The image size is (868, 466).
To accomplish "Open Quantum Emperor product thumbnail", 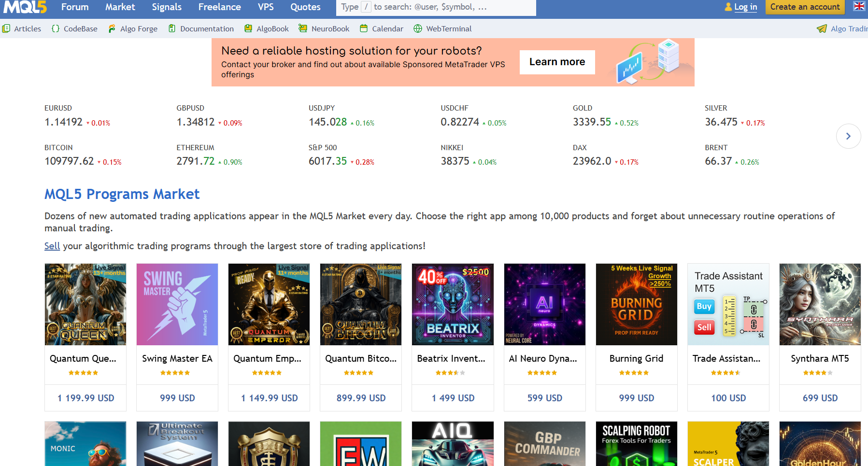I will coord(269,304).
